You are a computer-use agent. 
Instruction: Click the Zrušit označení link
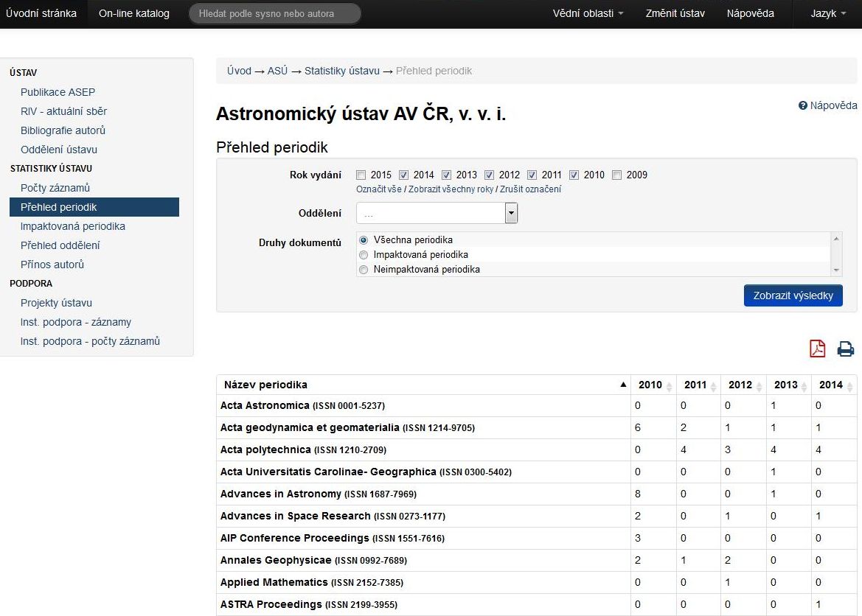point(530,189)
